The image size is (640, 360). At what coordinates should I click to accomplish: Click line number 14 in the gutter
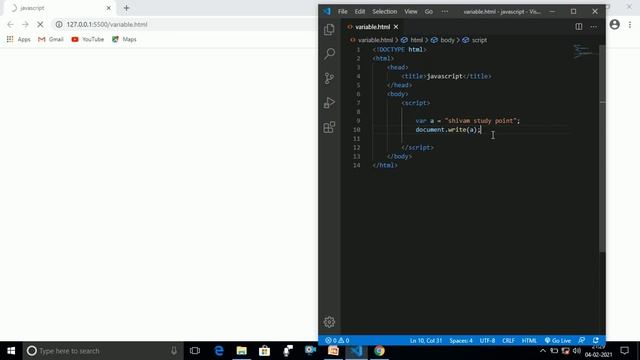(x=356, y=165)
